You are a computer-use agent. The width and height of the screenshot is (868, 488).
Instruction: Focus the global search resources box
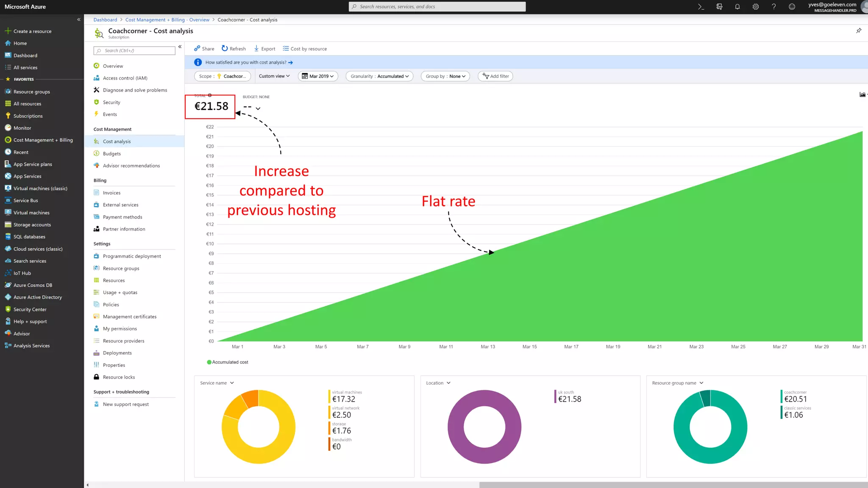click(x=437, y=7)
